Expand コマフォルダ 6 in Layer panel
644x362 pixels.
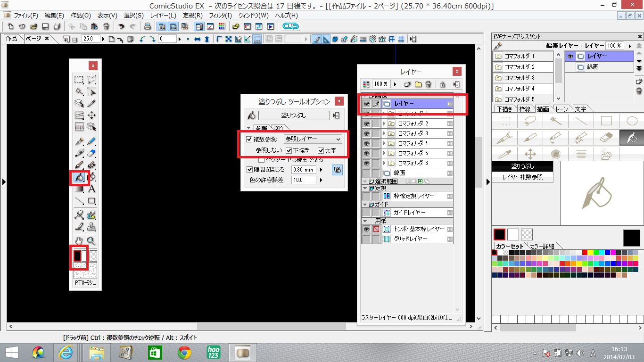pos(384,163)
